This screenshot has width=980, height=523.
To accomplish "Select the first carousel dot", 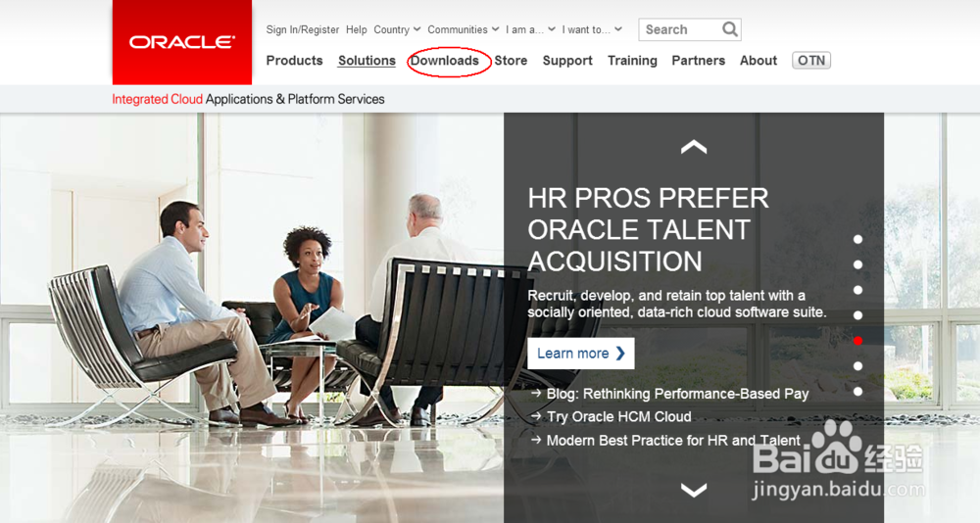I will coord(858,239).
